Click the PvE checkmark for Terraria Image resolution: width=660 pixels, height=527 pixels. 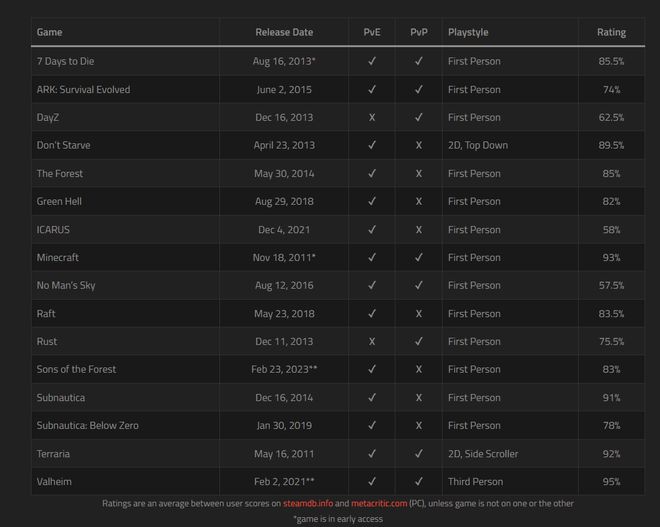(372, 453)
